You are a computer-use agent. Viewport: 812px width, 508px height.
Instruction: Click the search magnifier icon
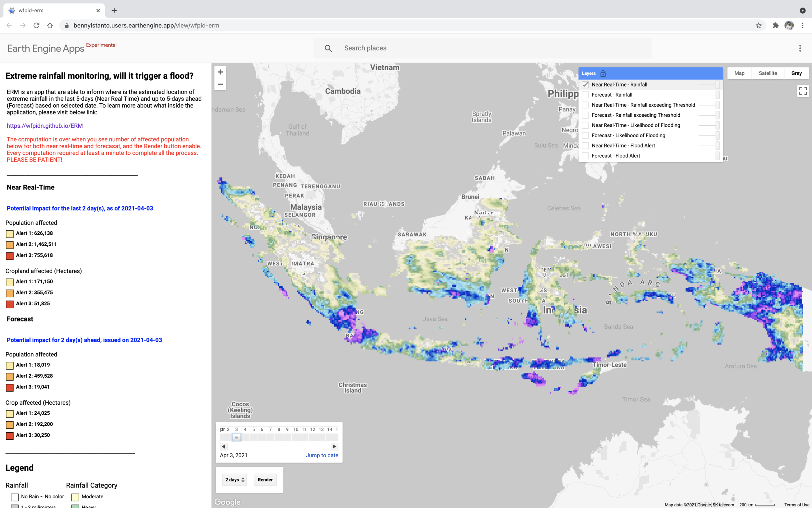coord(328,48)
